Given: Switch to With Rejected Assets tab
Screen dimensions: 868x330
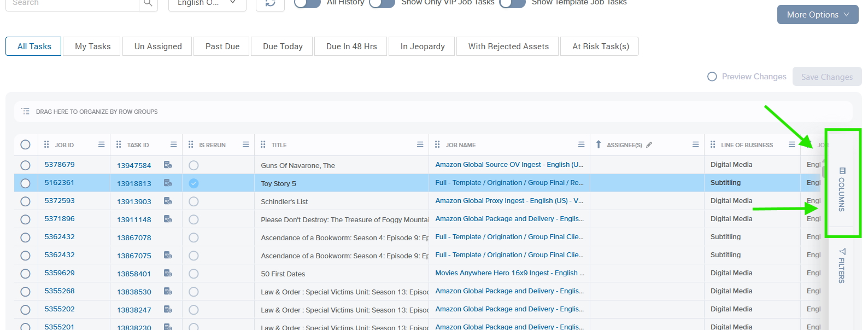Looking at the screenshot, I should 508,47.
